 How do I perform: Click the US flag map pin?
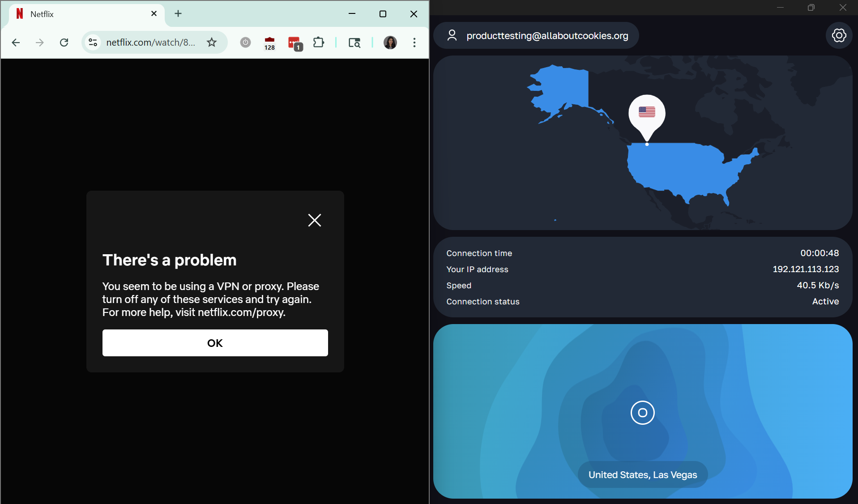click(647, 117)
